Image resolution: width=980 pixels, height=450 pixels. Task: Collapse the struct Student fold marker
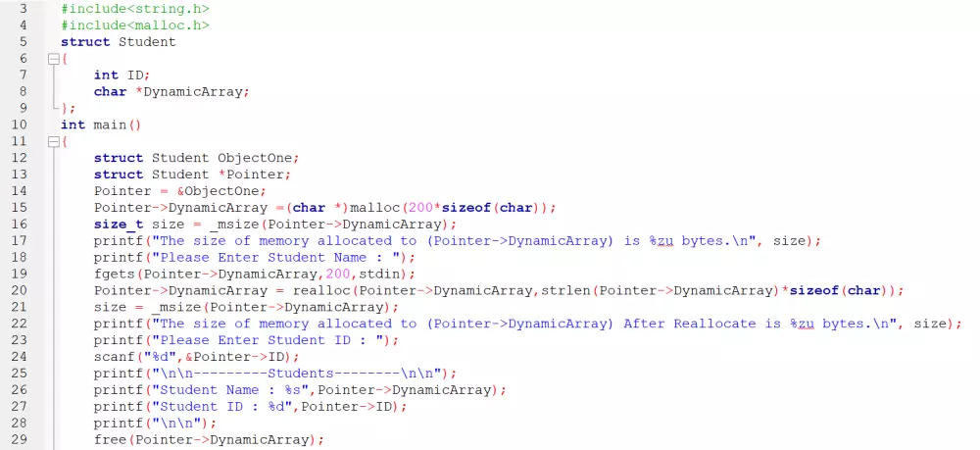54,59
